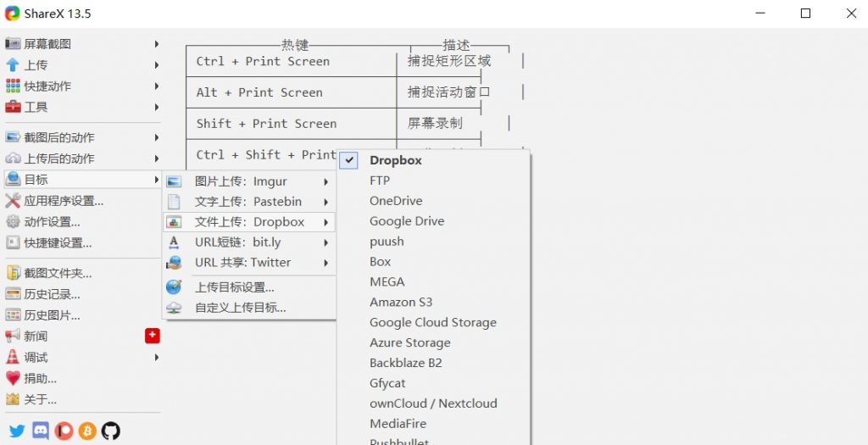This screenshot has width=868, height=445.
Task: Toggle the checked Dropbox option
Action: coord(348,160)
